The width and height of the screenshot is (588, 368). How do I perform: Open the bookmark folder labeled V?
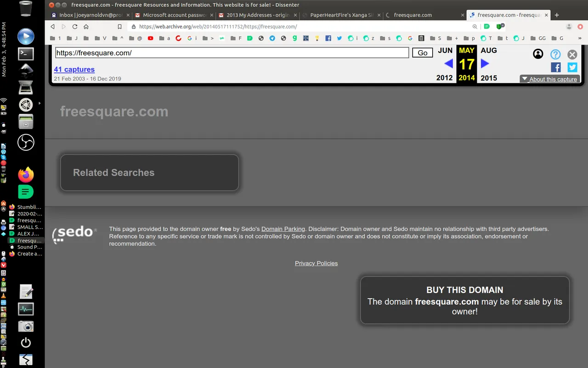pyautogui.click(x=101, y=38)
